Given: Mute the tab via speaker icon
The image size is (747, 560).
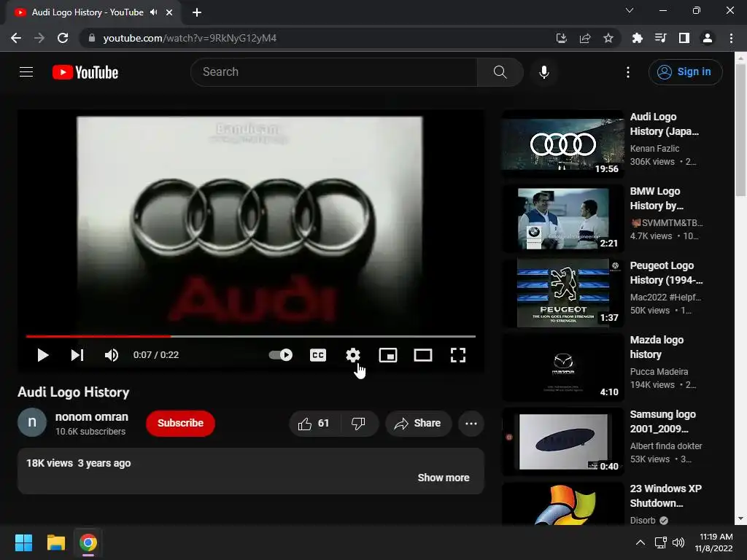Looking at the screenshot, I should coord(153,12).
